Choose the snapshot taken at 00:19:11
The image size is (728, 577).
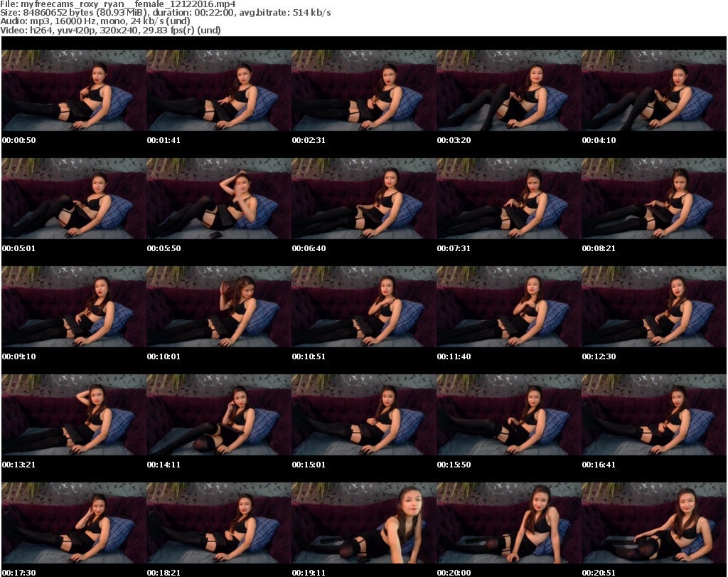(x=364, y=524)
